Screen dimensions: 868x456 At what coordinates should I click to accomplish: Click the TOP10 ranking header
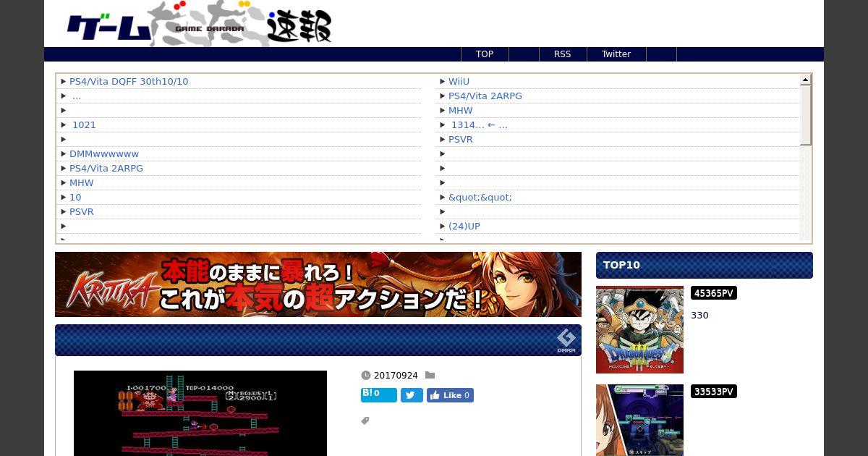(705, 265)
